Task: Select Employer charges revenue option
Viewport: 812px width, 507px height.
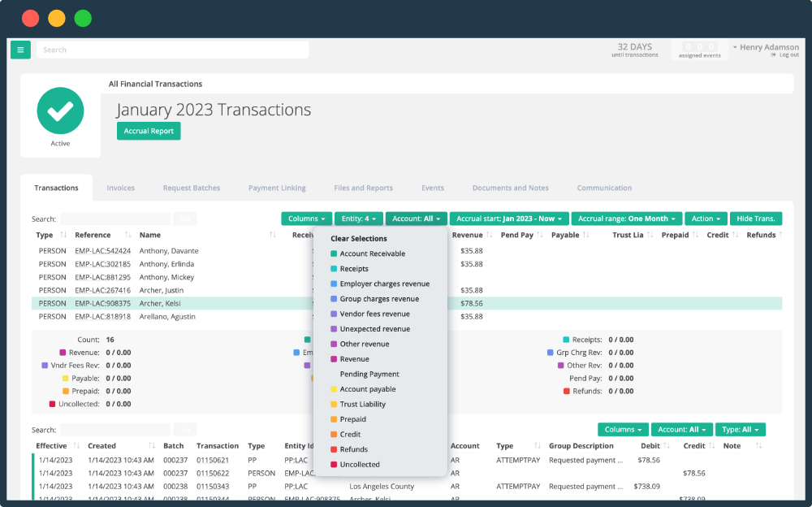Action: click(x=380, y=284)
